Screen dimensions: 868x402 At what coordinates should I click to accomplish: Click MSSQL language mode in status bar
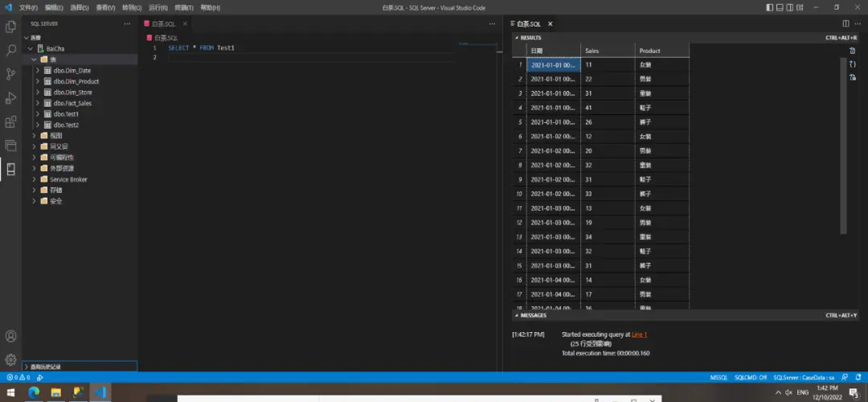(x=719, y=377)
